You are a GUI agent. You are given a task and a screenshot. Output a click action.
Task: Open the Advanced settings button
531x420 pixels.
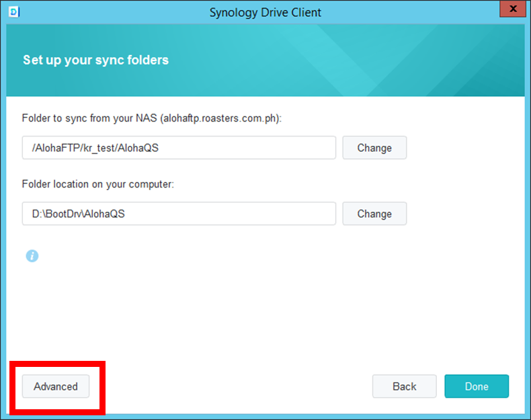(x=56, y=386)
